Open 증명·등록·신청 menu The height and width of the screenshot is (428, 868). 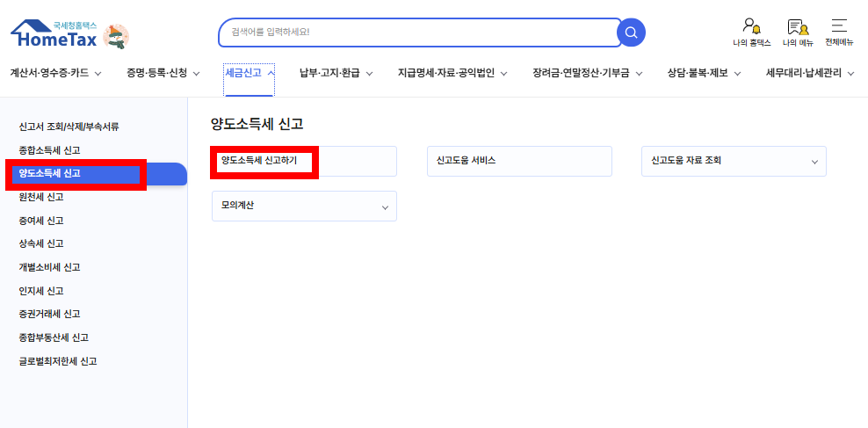(163, 73)
